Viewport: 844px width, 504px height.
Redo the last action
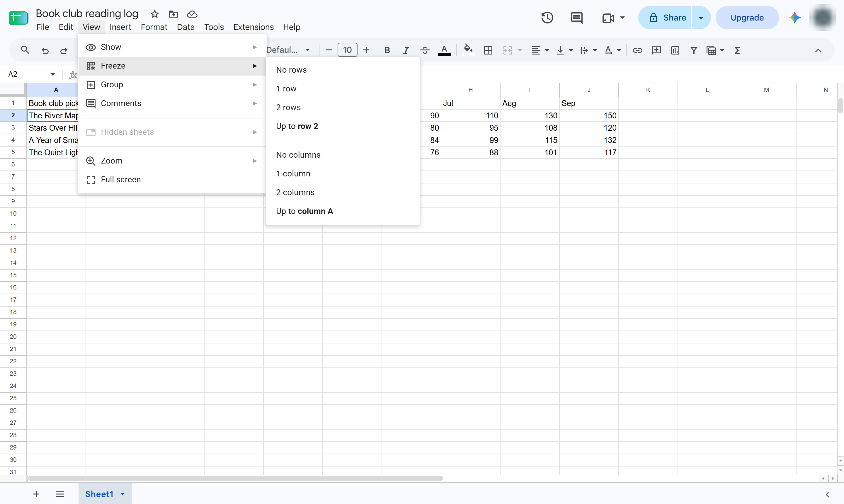[x=64, y=50]
